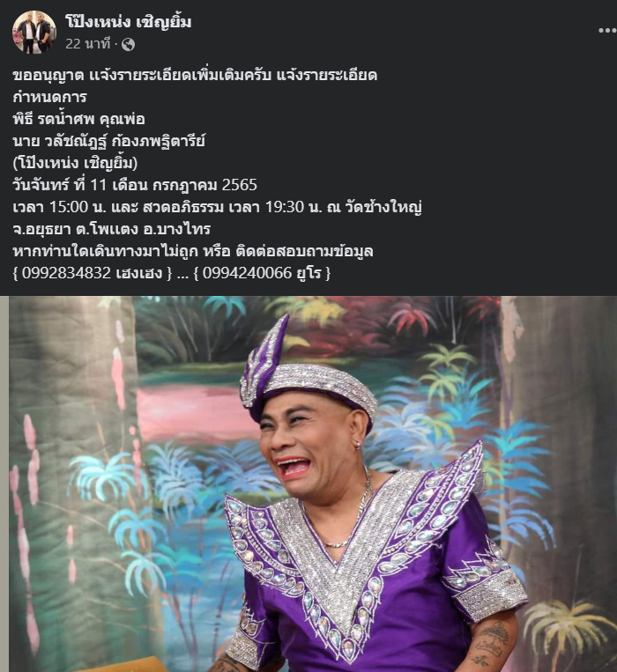Click the location text จ.อยุธยา ต.โพแตง อ.บางไทร
The width and height of the screenshot is (617, 672).
pos(111,229)
